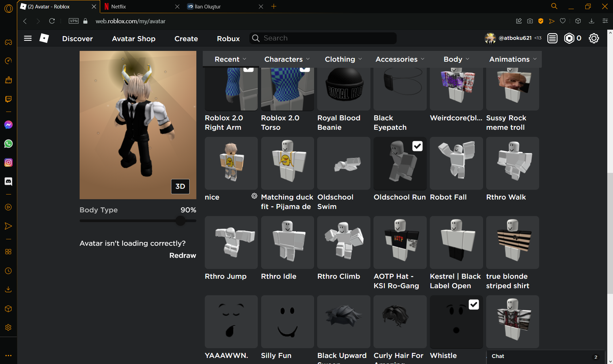The height and width of the screenshot is (364, 613).
Task: Open the Animations dropdown
Action: tap(512, 59)
